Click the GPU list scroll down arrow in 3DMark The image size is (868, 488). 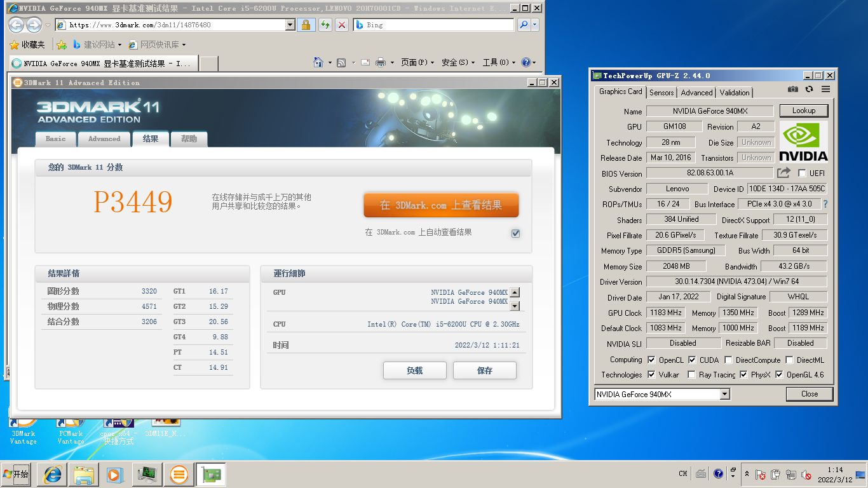[x=515, y=306]
